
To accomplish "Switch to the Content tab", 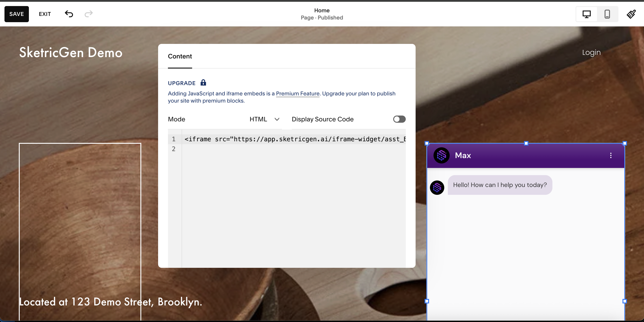I will (x=180, y=56).
